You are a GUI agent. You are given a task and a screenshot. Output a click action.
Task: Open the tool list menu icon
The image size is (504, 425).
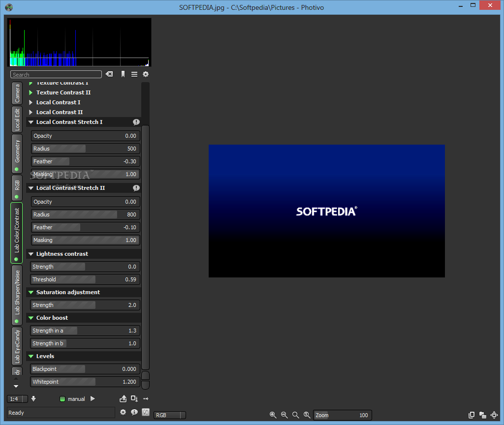coord(134,74)
